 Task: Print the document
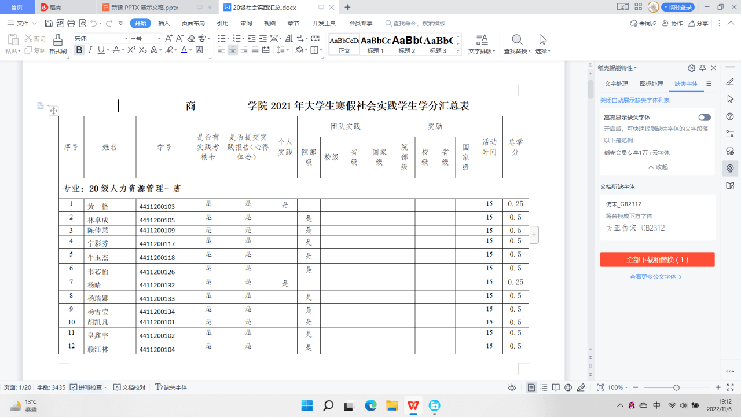pos(71,23)
